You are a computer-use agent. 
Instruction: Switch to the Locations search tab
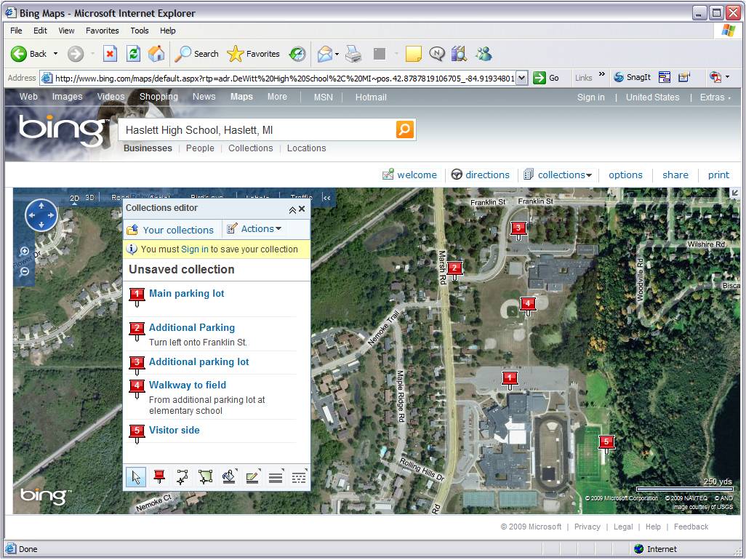point(306,148)
